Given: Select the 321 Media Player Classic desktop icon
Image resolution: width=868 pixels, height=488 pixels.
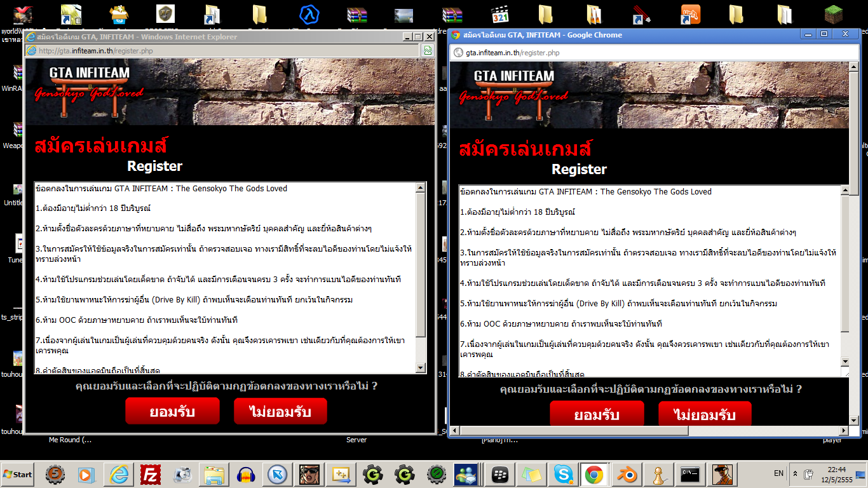Looking at the screenshot, I should pos(500,14).
